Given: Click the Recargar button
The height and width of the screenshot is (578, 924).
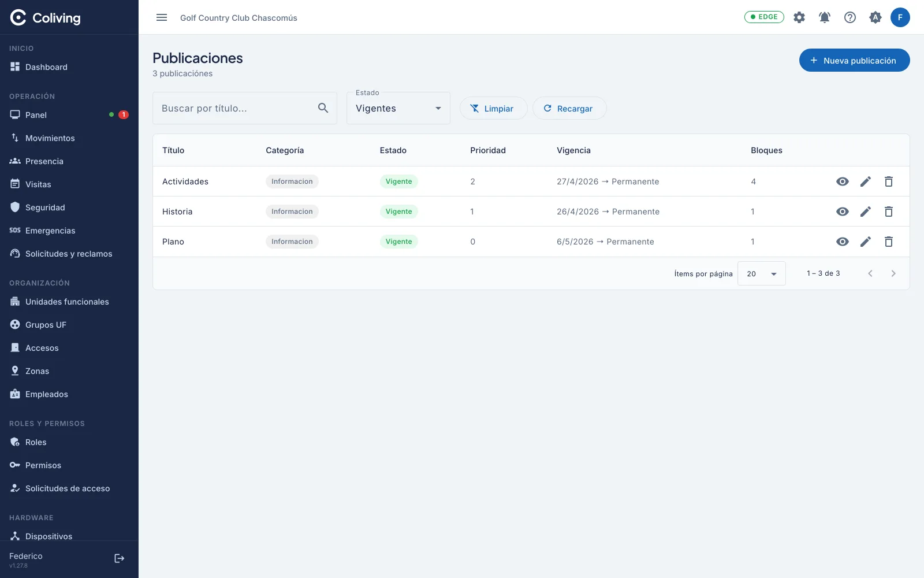Looking at the screenshot, I should (569, 108).
